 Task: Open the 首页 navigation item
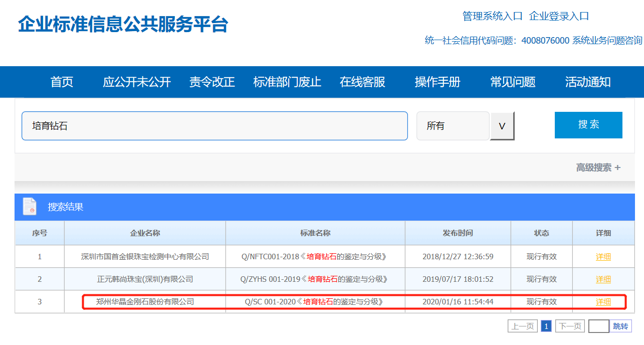[62, 82]
